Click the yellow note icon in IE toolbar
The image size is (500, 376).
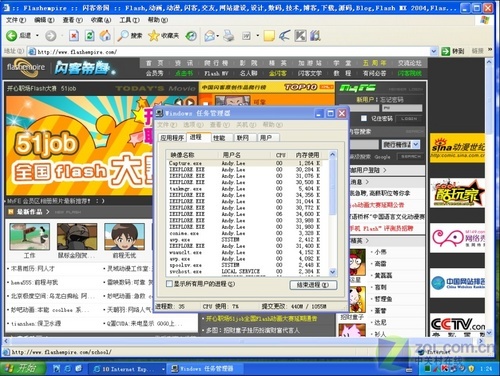269,36
